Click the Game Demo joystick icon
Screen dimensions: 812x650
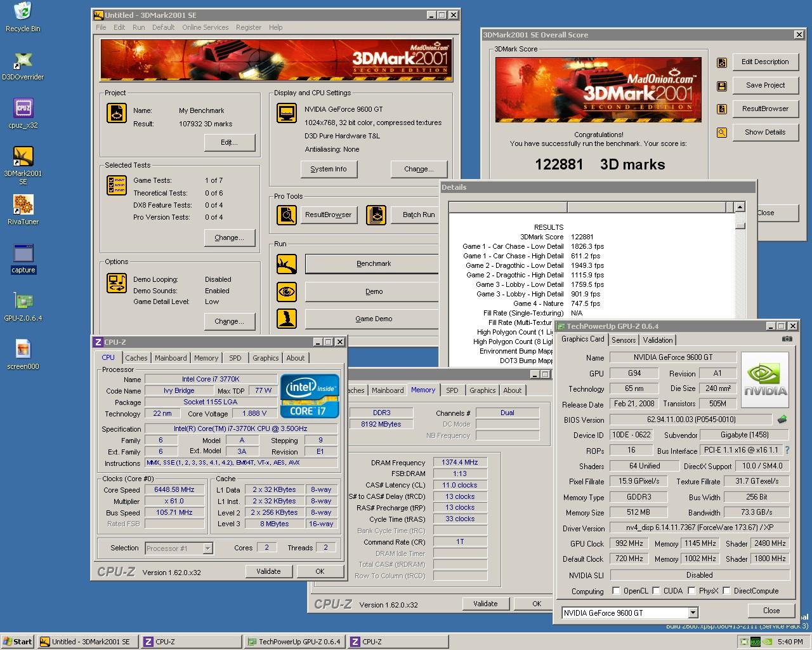287,319
